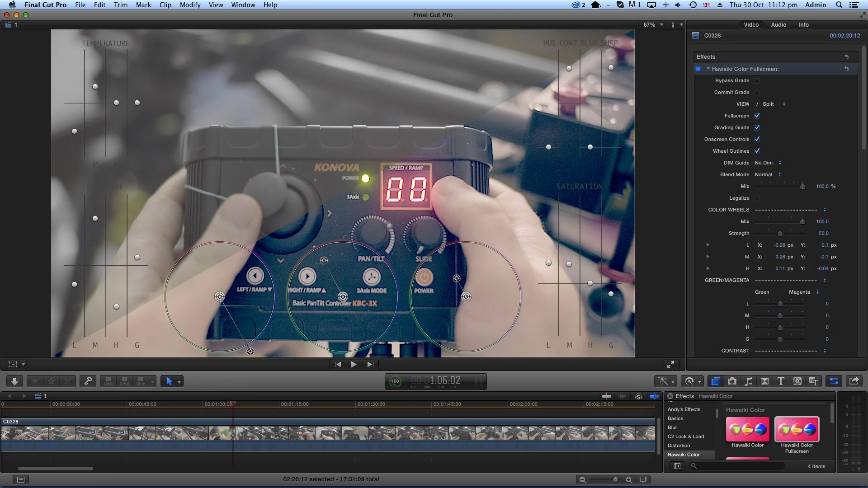Click the Import Media arrow button
This screenshot has width=868, height=488.
pos(14,381)
